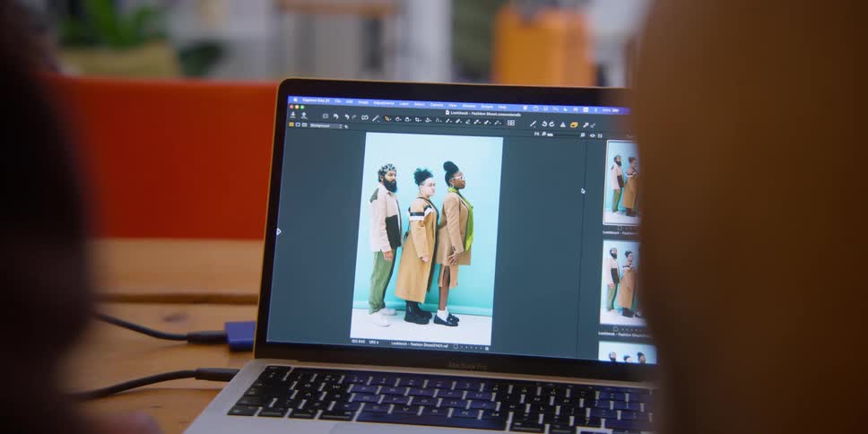Click the color tag under second thumbnail
The height and width of the screenshot is (434, 868).
[x=615, y=328]
